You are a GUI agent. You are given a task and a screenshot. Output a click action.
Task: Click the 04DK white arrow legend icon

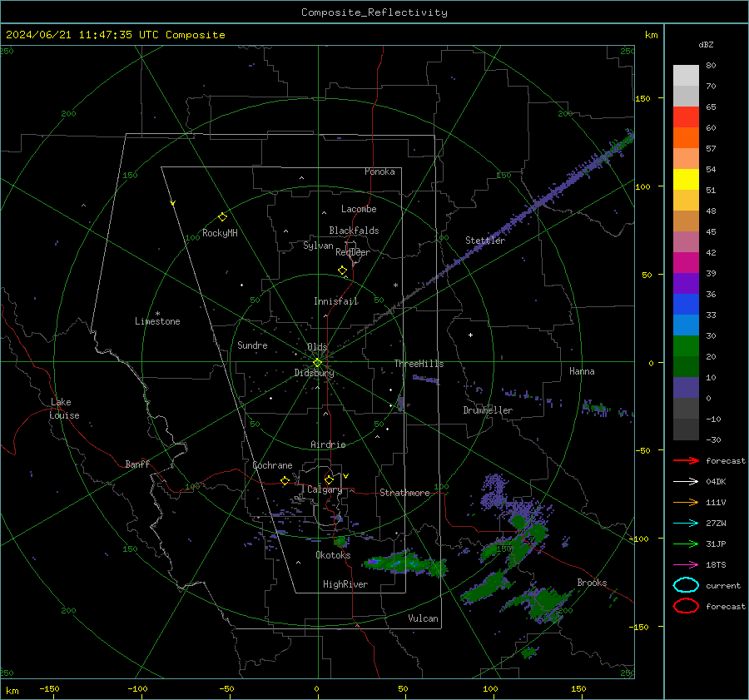686,482
